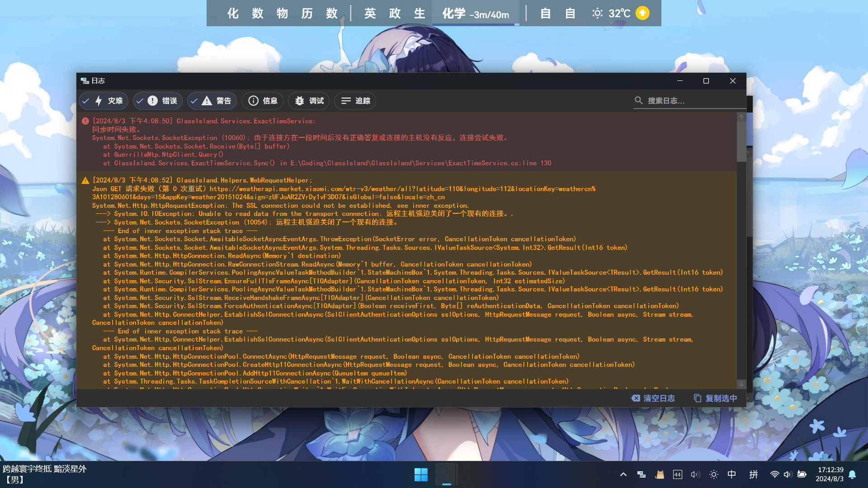Screen dimensions: 868x488
Task: Toggle the 错误 error filter chip
Action: pos(158,101)
